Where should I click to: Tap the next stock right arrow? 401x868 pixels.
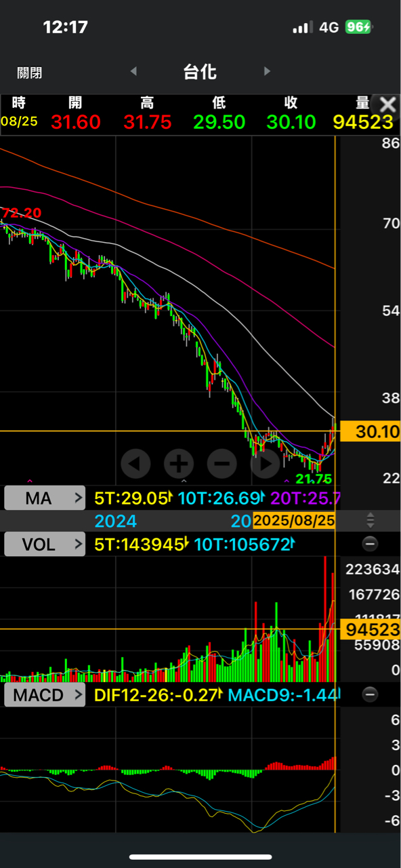[x=267, y=71]
